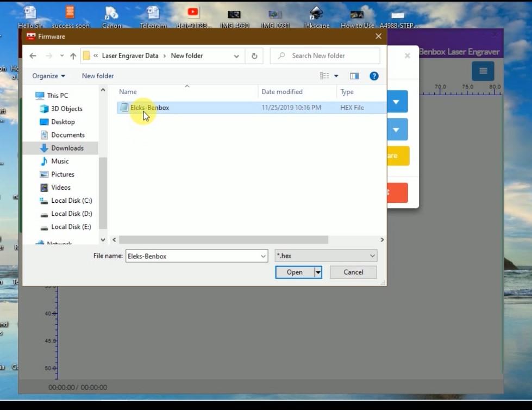Click the navigation pane scroll-down arrow
Screen dimensions: 532x410
point(103,240)
